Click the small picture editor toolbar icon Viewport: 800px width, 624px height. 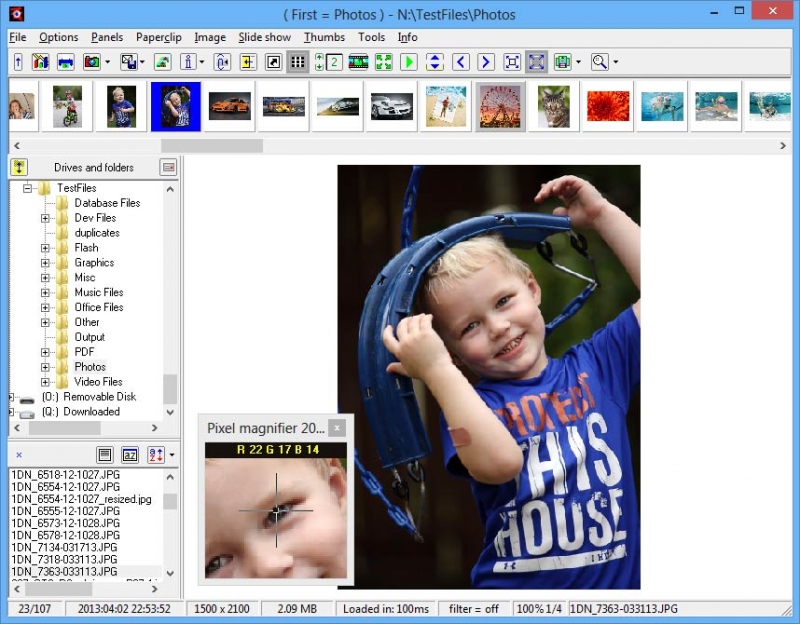pyautogui.click(x=162, y=62)
